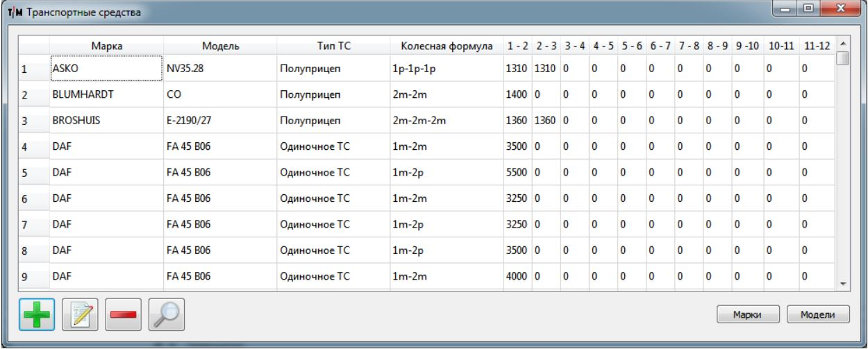Screen dimensions: 868x349
Task: Click the Модель column header
Action: [x=220, y=46]
